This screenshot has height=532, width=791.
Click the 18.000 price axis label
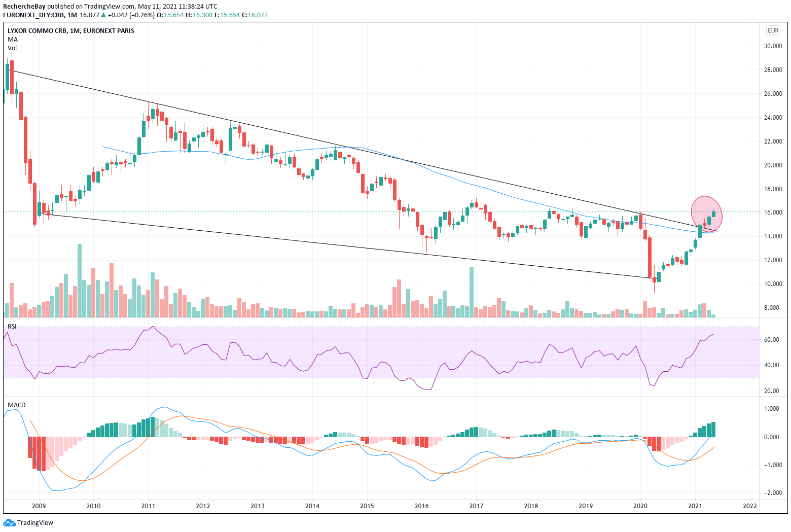click(x=773, y=189)
